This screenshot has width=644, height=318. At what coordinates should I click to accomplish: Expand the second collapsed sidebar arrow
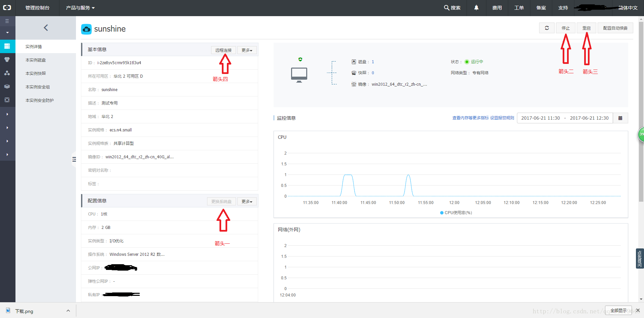click(x=7, y=128)
